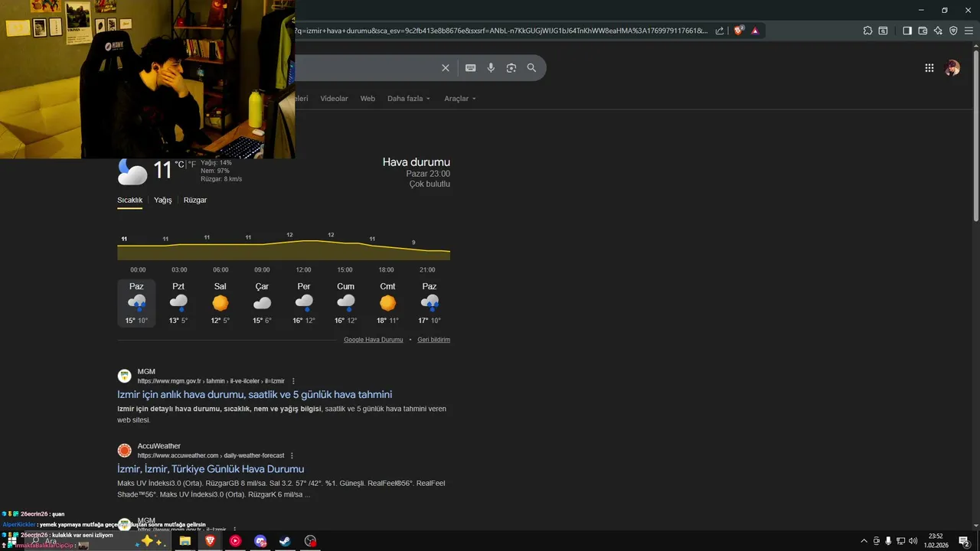Open the Brave Wallet icon
This screenshot has height=551, width=980.
[923, 31]
